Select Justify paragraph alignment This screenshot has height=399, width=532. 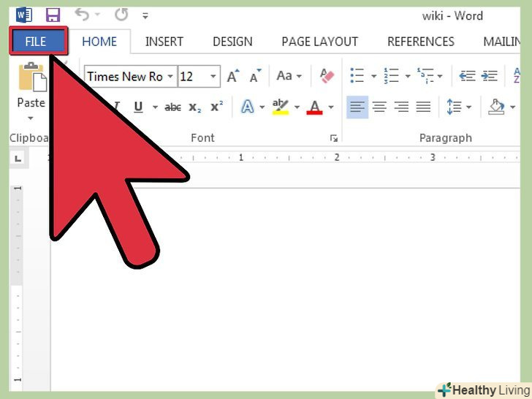coord(423,107)
